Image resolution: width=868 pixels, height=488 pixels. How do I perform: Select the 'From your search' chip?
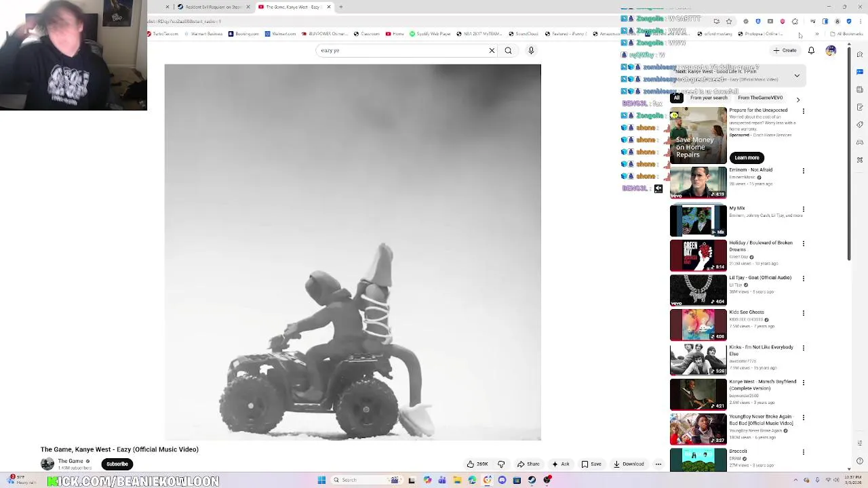(709, 98)
